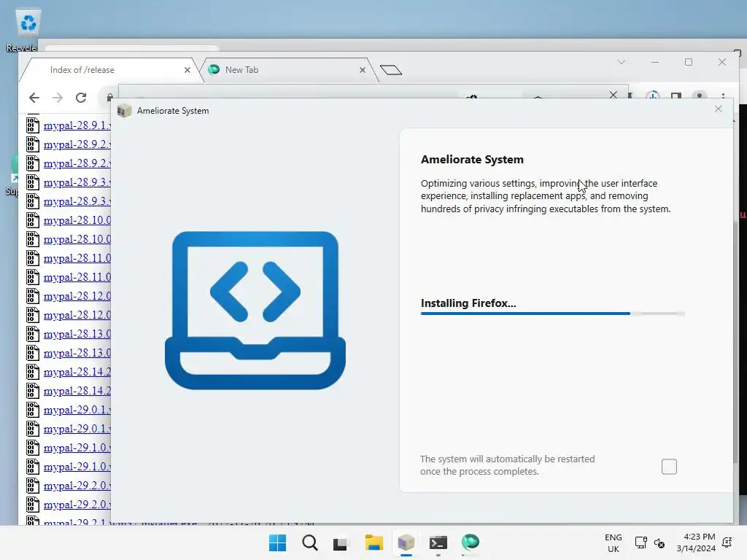Image resolution: width=747 pixels, height=560 pixels.
Task: Open Task View from the taskbar
Action: point(340,543)
